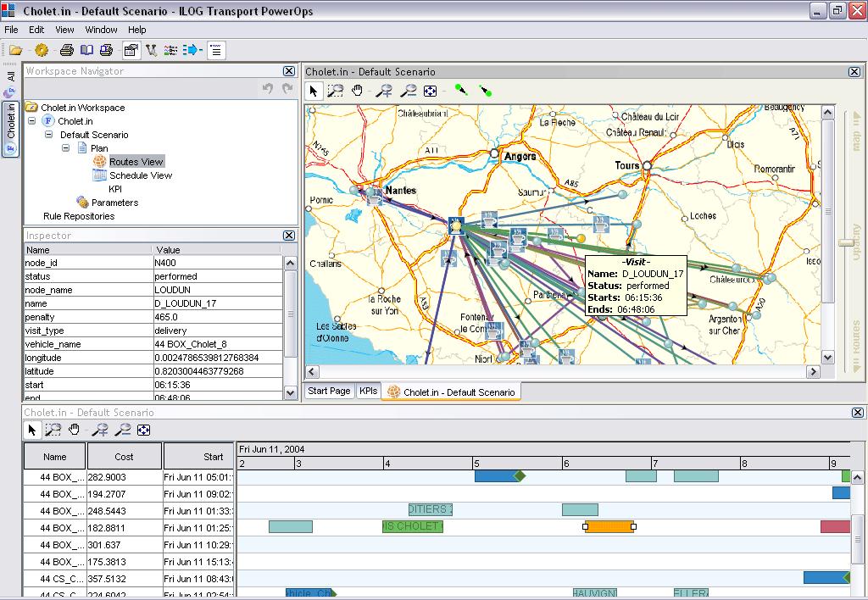Click the Inspector scrollbar down arrow

tap(290, 393)
